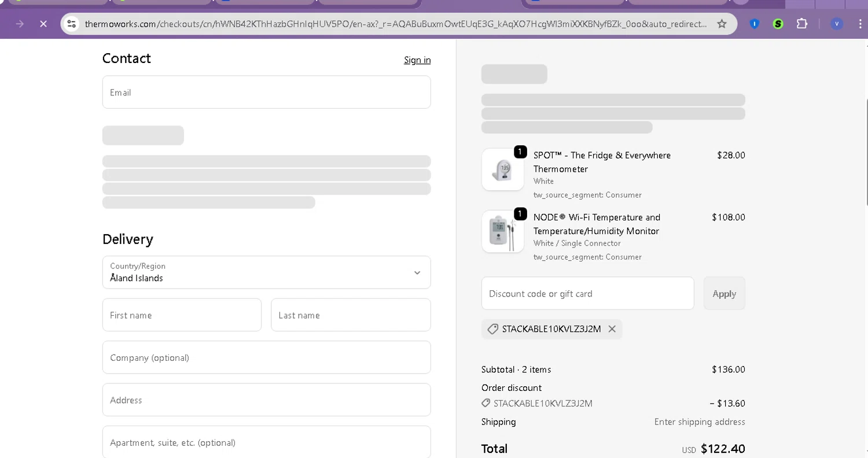Screen dimensions: 868x458
Task: Stop loading page with X button
Action: (43, 24)
